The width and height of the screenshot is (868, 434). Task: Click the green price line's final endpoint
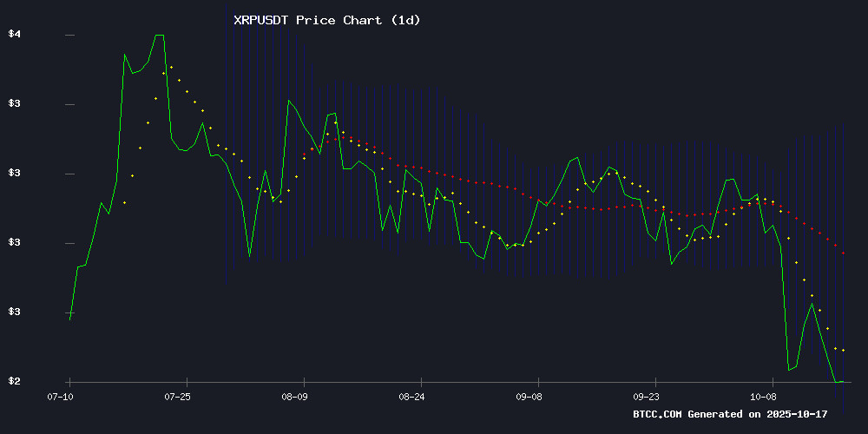[843, 381]
